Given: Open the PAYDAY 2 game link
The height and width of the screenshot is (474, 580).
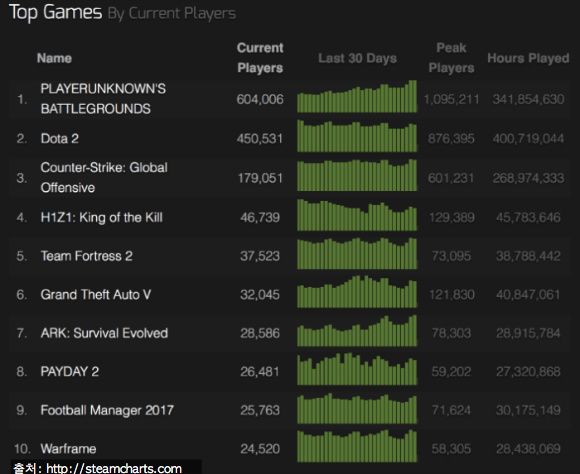Looking at the screenshot, I should pos(70,372).
